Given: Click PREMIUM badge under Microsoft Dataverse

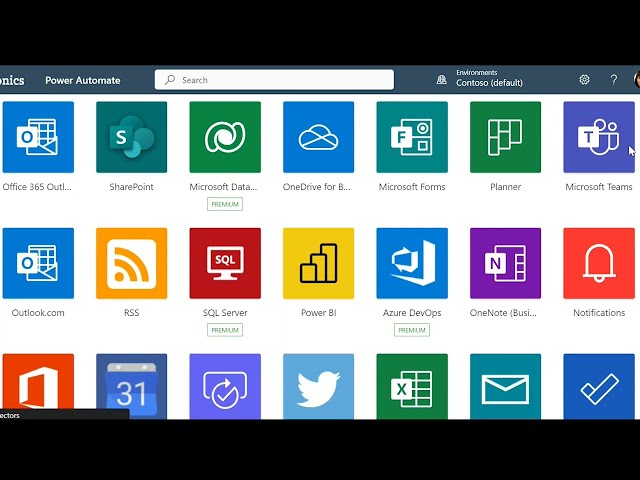Looking at the screenshot, I should click(x=225, y=204).
